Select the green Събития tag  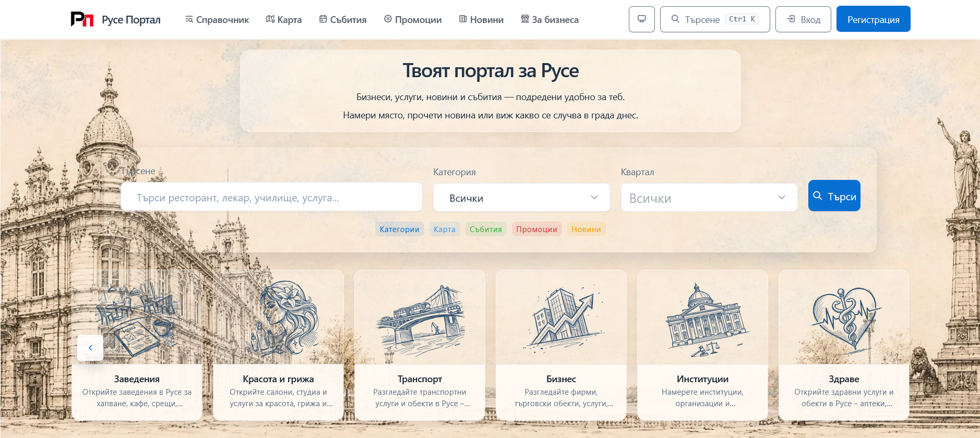pyautogui.click(x=486, y=229)
